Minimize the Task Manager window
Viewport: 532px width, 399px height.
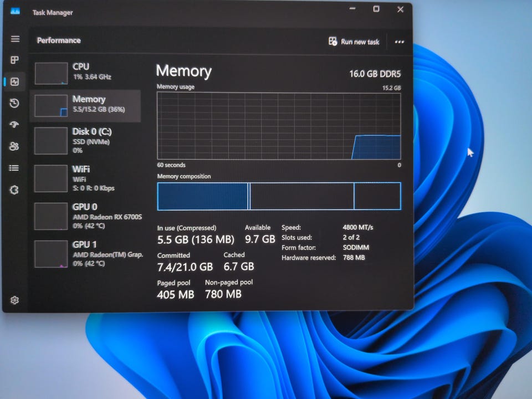click(352, 9)
